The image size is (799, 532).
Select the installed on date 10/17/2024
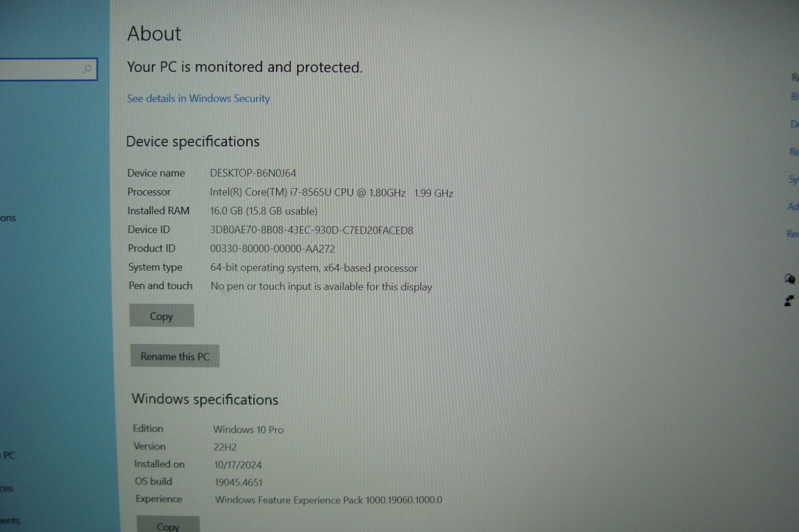coord(238,465)
